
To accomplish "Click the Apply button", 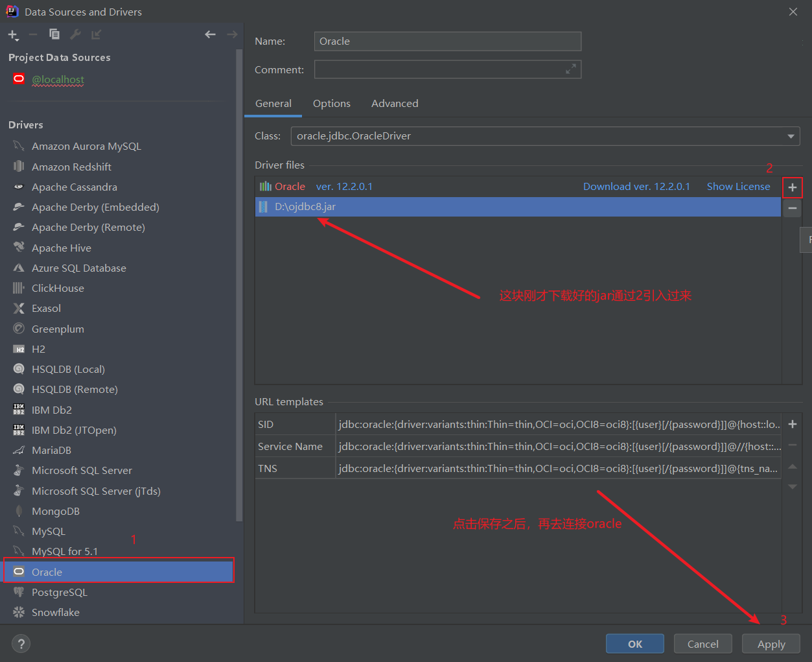I will pos(771,643).
